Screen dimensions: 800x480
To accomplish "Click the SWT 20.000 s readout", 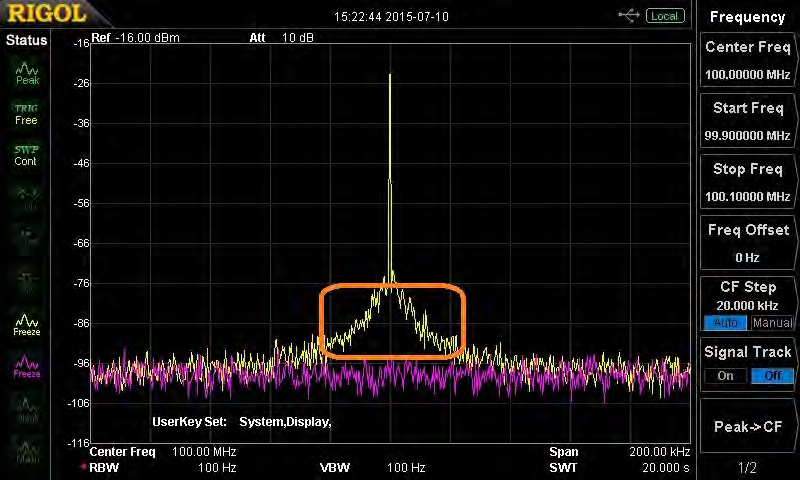I will tap(617, 467).
